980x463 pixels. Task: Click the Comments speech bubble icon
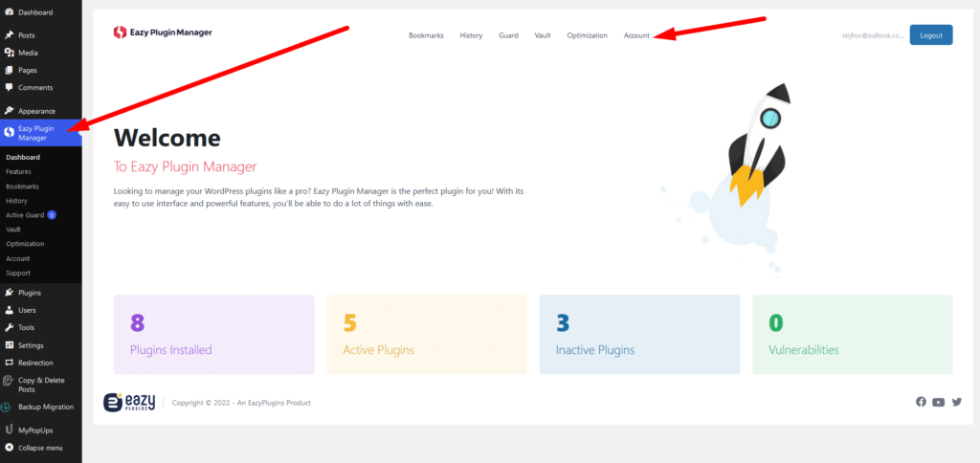[9, 87]
